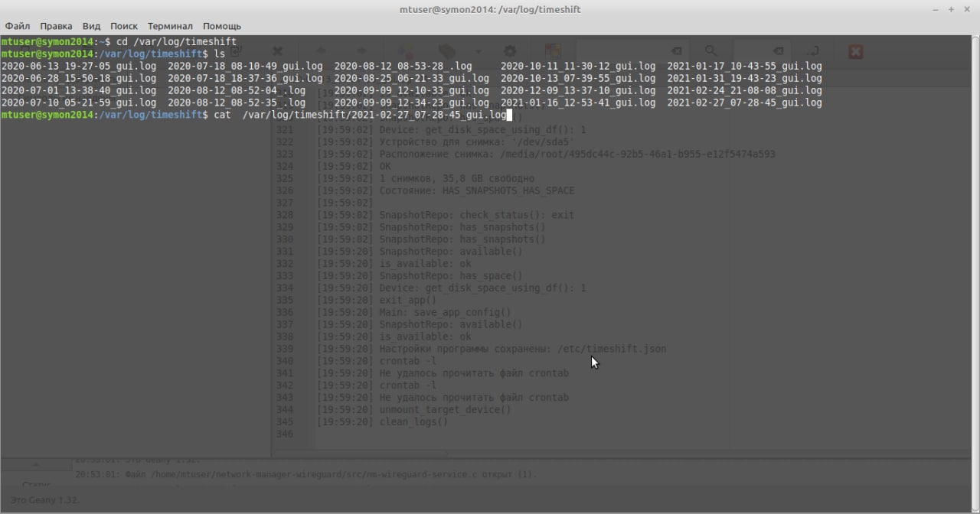Viewport: 980px width, 514px height.
Task: Open the Поиск menu
Action: (x=124, y=26)
